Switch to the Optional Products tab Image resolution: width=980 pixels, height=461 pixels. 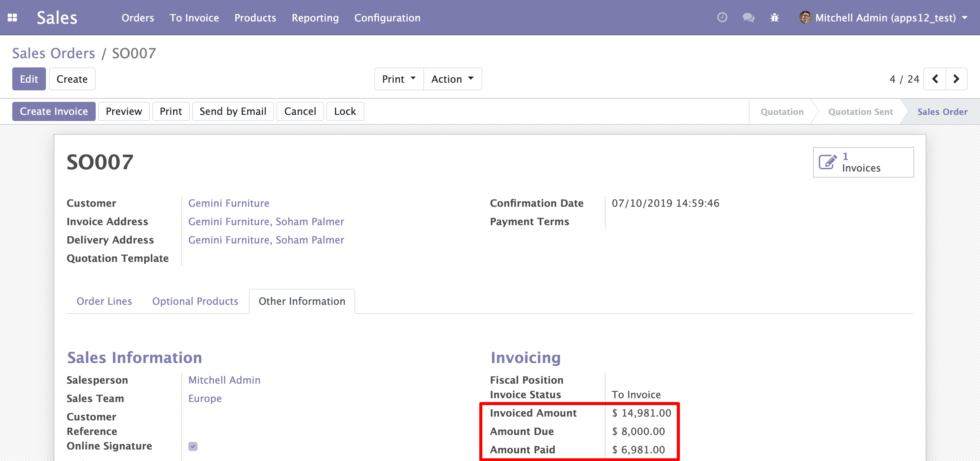(x=195, y=301)
